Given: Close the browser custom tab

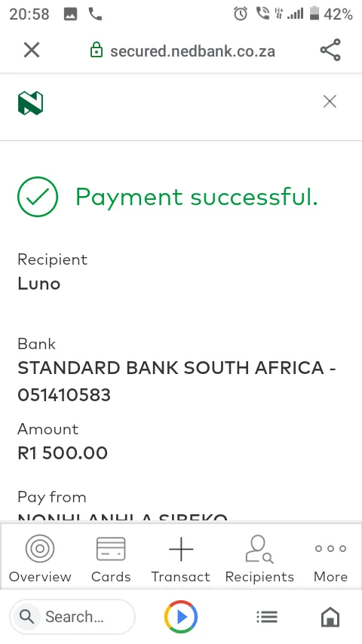Looking at the screenshot, I should (32, 51).
